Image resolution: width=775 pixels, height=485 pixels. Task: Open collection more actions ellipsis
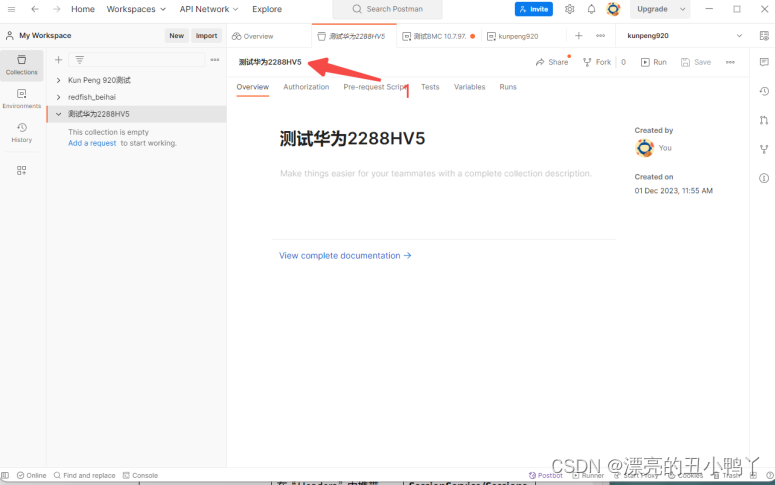point(730,62)
